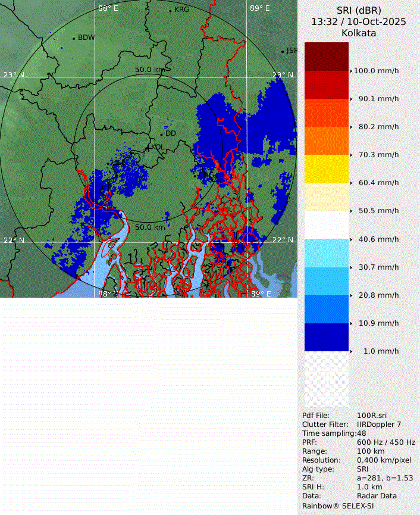Click the 13:32 / 10-Oct-2025 timestamp
The height and width of the screenshot is (515, 420).
click(x=359, y=21)
